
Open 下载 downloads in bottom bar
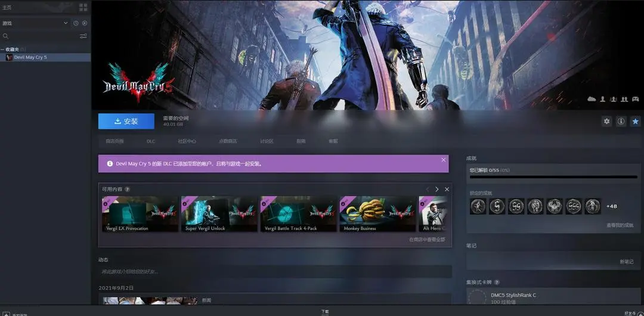325,312
